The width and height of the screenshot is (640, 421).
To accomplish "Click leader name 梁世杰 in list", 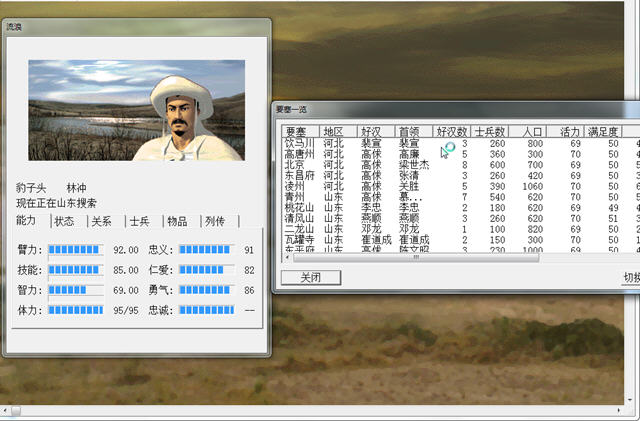I will (x=414, y=165).
